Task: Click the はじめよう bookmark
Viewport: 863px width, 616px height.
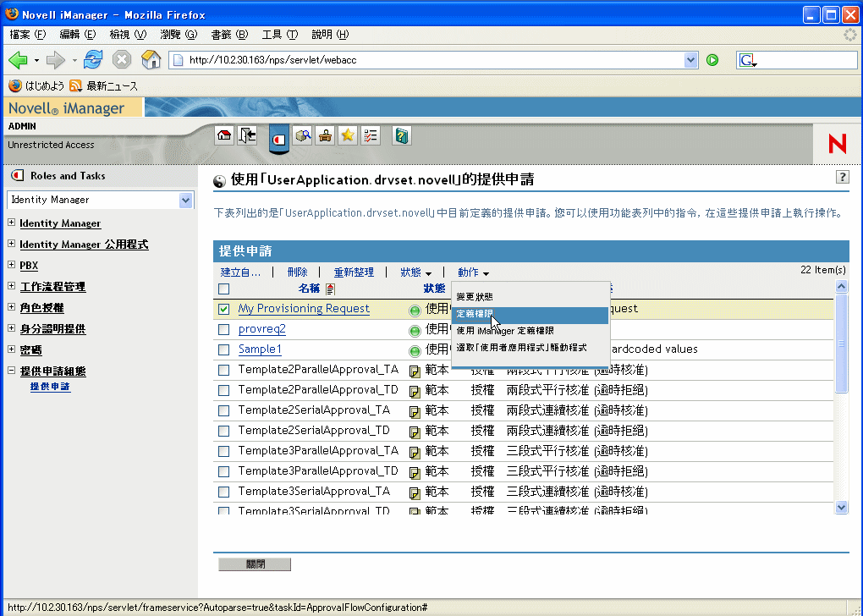Action: (37, 85)
